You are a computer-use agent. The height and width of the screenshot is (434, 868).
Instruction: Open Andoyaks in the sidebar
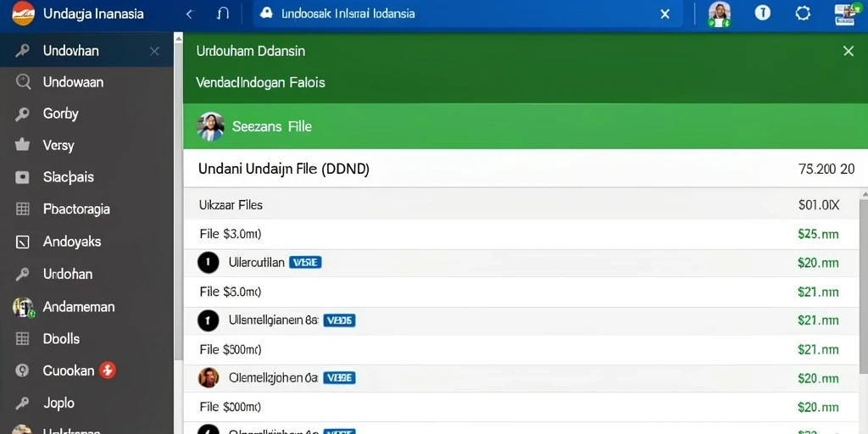coord(87,242)
